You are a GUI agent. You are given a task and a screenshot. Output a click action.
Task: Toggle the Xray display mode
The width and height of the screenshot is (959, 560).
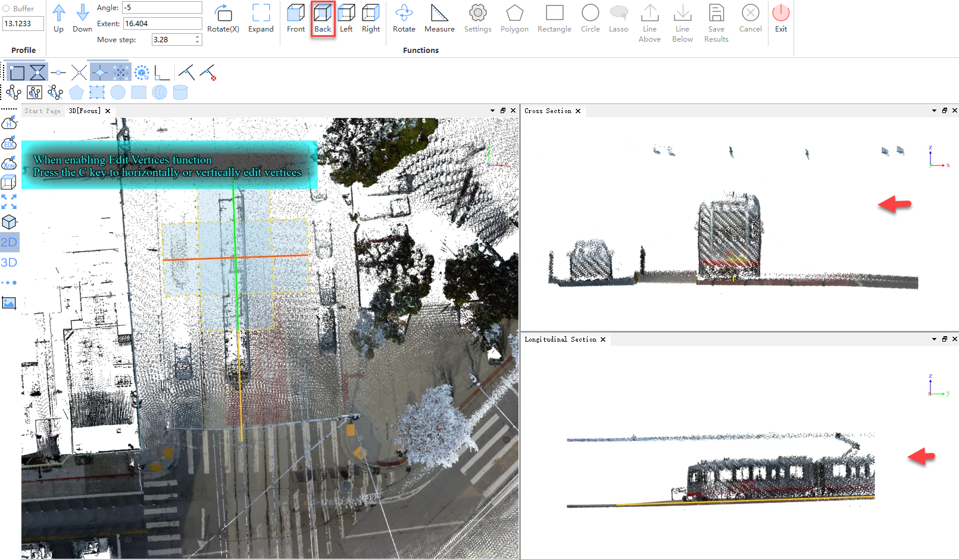pyautogui.click(x=10, y=163)
